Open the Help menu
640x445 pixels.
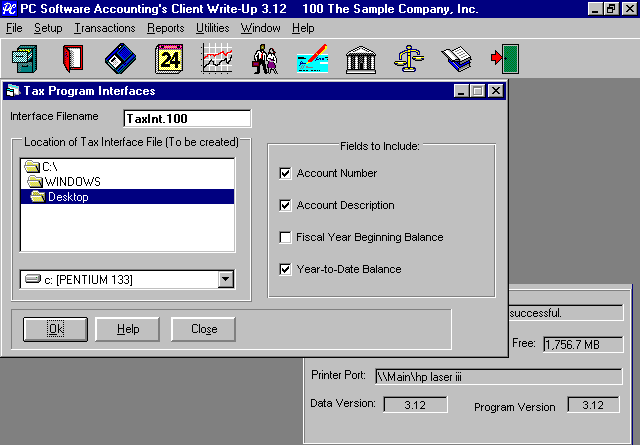point(303,28)
